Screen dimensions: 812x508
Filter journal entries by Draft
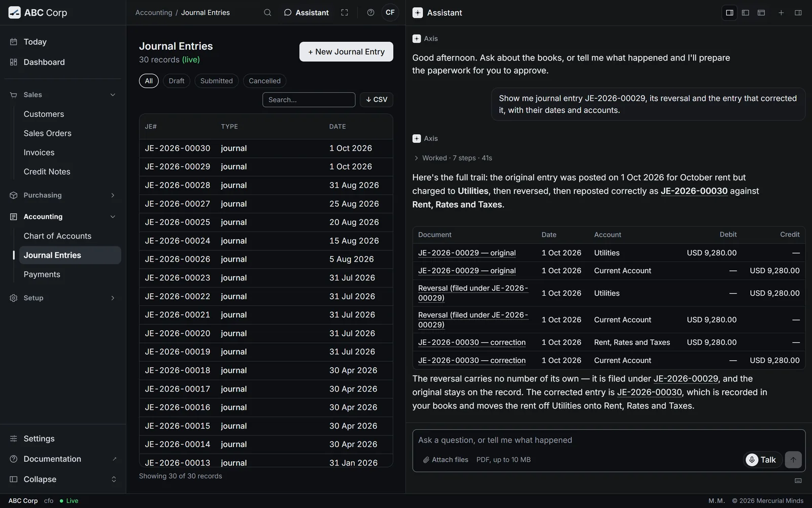pos(177,81)
